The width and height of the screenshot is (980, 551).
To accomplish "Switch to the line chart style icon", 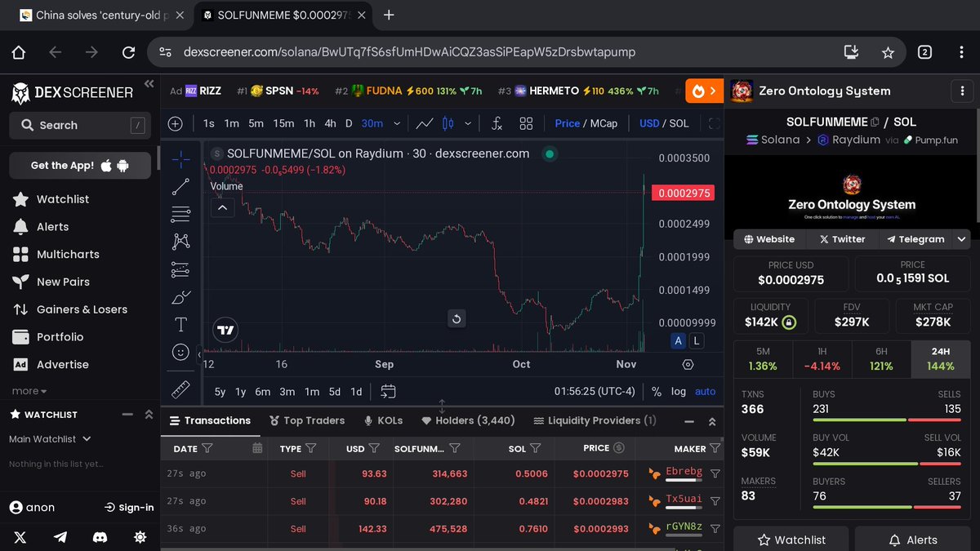I will click(x=424, y=123).
